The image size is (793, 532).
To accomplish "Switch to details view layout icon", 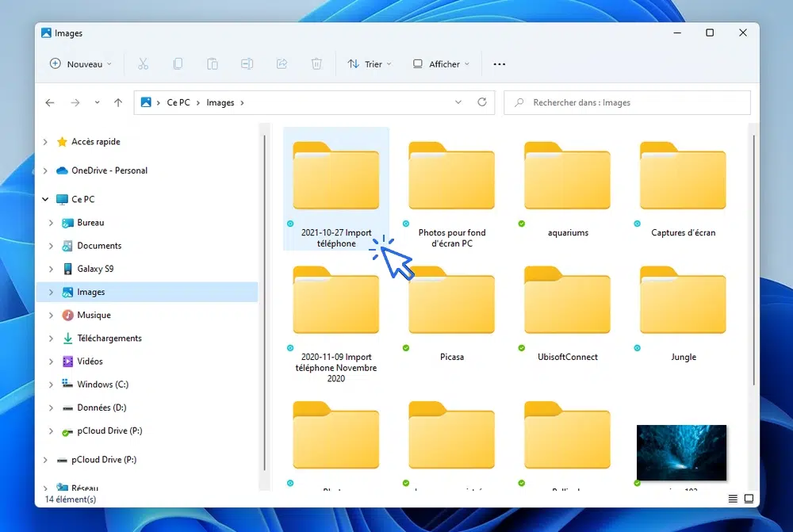I will tap(732, 499).
